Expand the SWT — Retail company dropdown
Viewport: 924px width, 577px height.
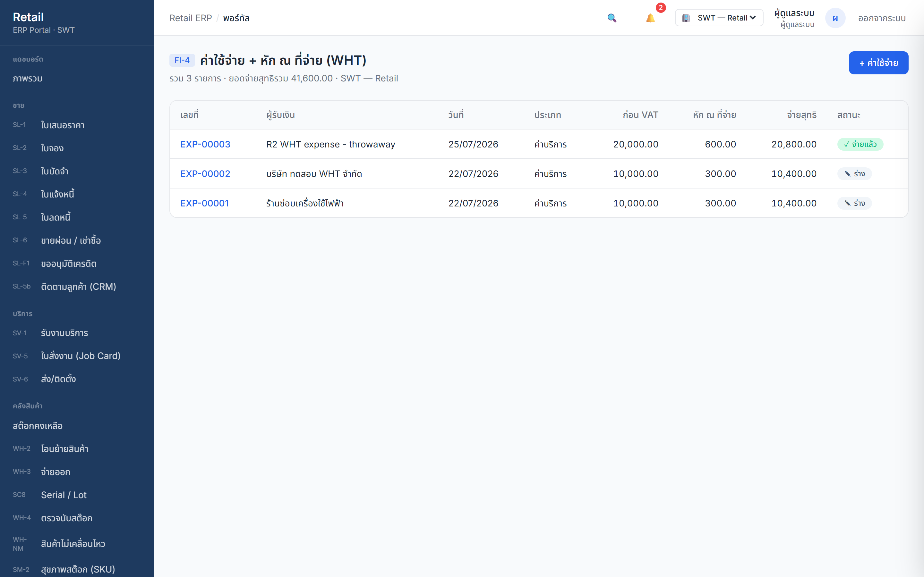click(x=719, y=18)
